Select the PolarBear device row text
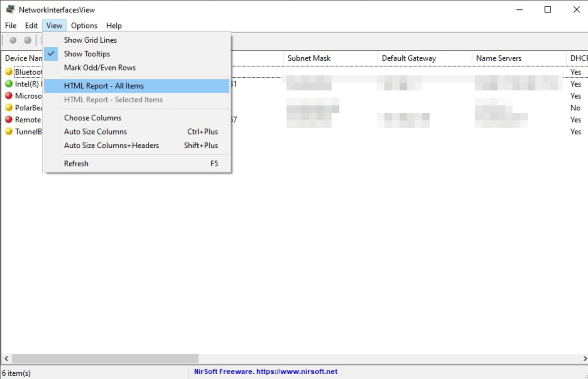 coord(28,108)
